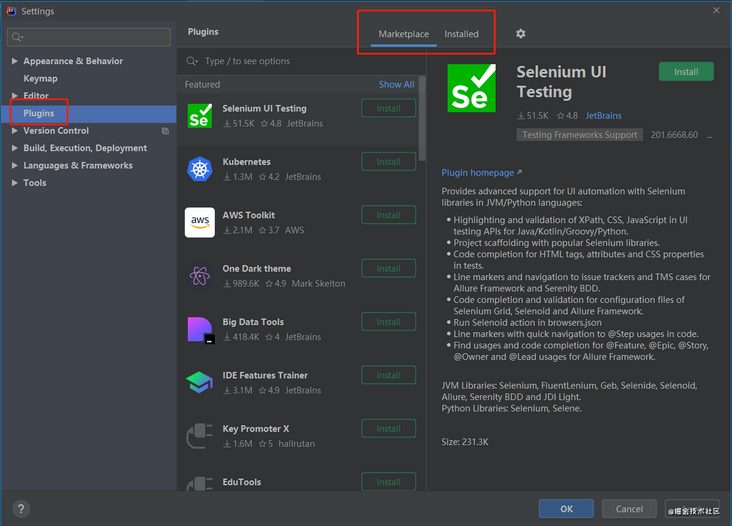Click the AWS Toolkit plugin icon
This screenshot has height=526, width=732.
pyautogui.click(x=200, y=222)
